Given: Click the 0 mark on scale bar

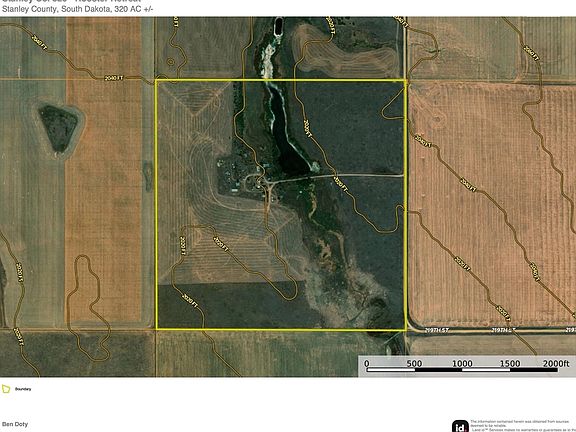Looking at the screenshot, I should click(367, 364).
